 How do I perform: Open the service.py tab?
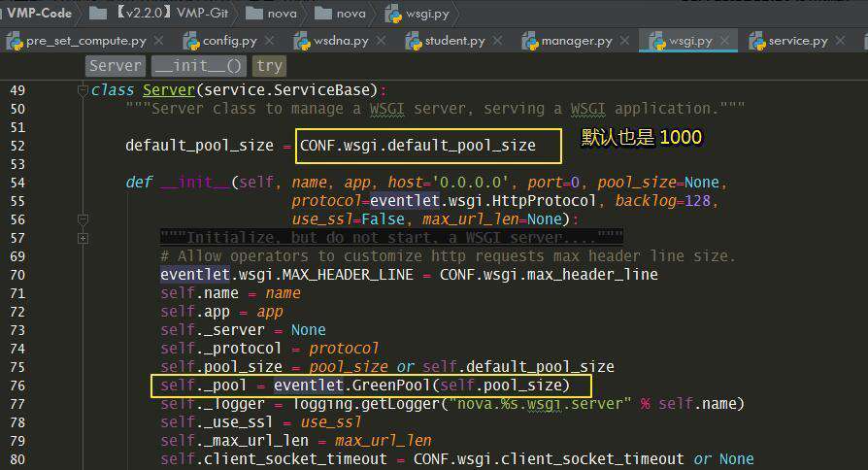(798, 41)
